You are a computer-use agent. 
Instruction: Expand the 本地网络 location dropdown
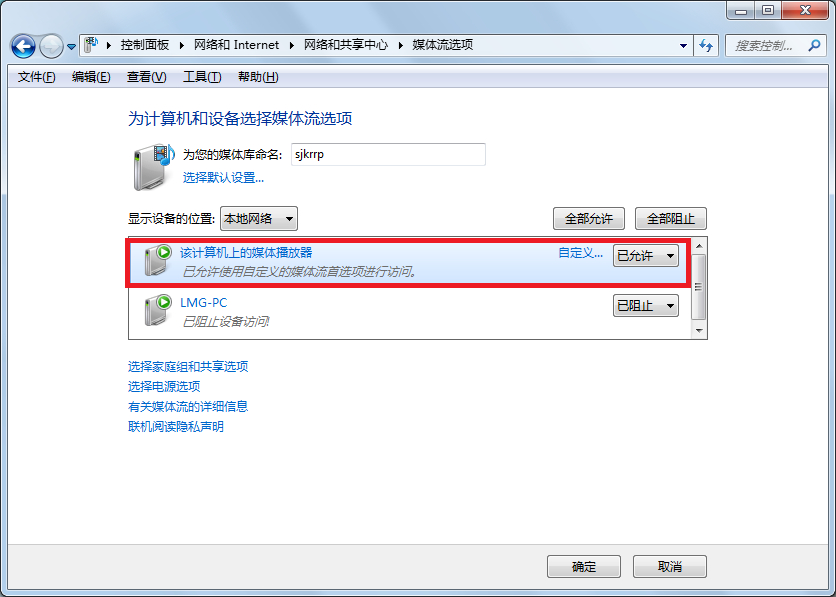click(259, 219)
